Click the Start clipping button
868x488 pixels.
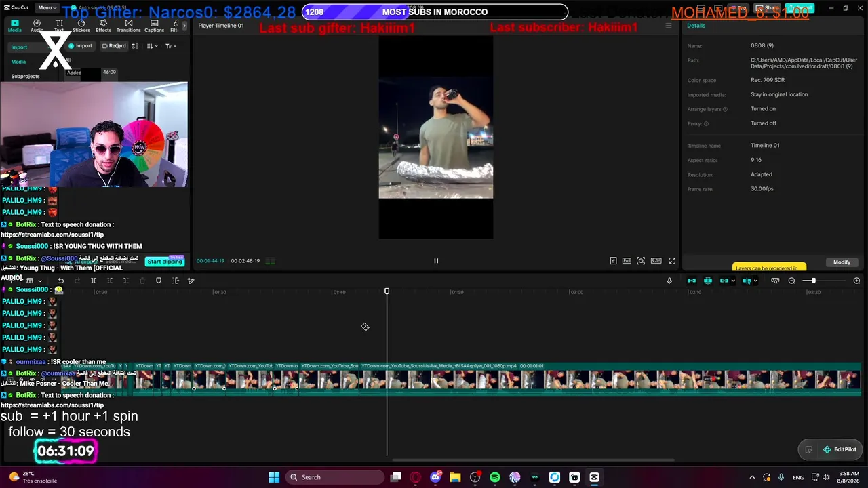pos(165,262)
